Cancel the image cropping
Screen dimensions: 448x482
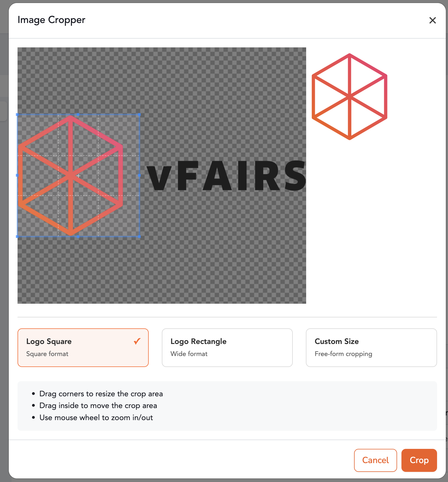pyautogui.click(x=375, y=460)
